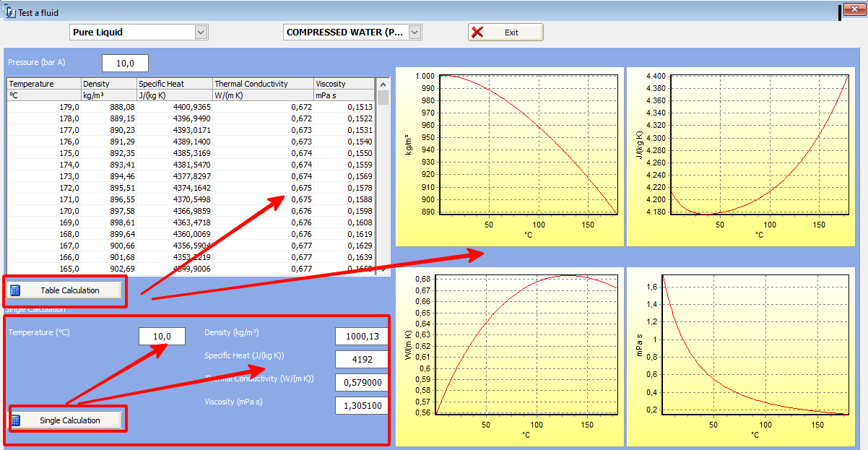
Task: Select the density cell 898,61
Action: point(108,222)
